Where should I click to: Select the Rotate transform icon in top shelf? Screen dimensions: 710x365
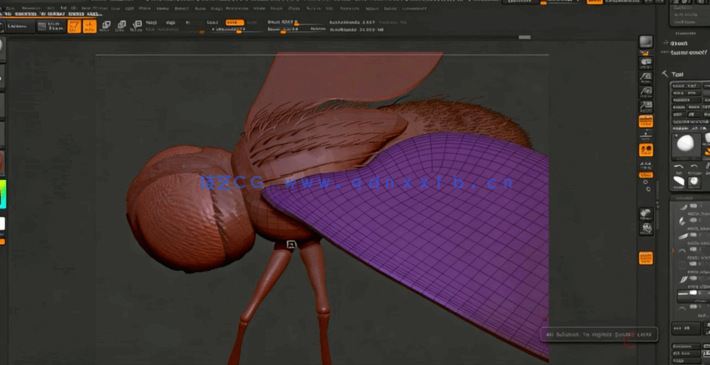(x=136, y=26)
